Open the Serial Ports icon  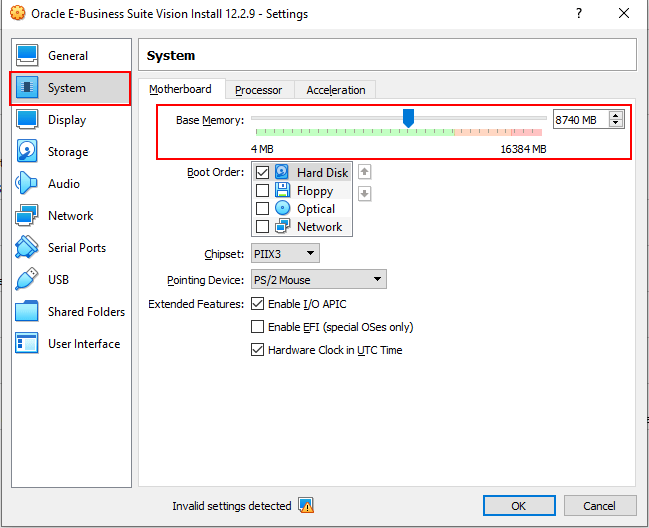click(28, 248)
